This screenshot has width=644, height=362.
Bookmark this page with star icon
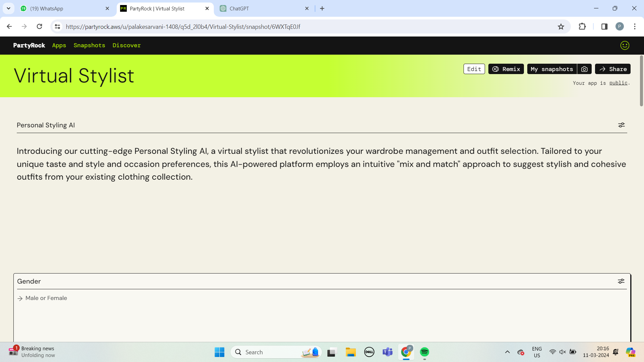pos(561,26)
